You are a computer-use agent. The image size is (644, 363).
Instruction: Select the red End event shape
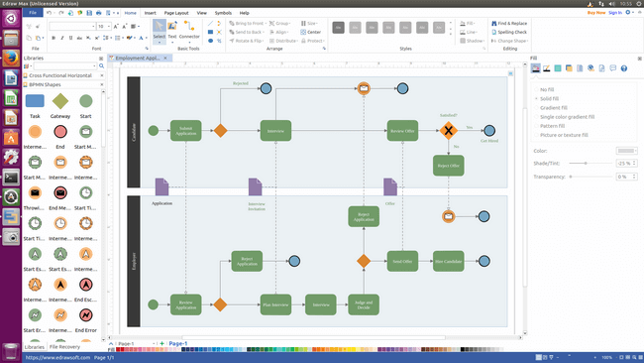coord(60,132)
